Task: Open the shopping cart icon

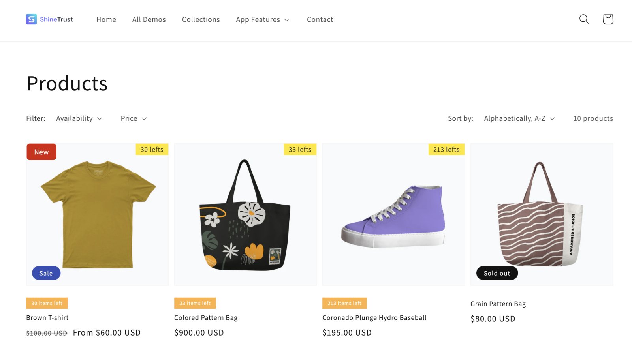Action: [x=608, y=19]
